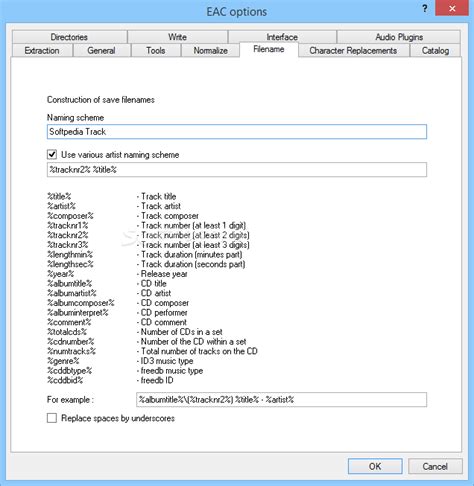Image resolution: width=474 pixels, height=486 pixels.
Task: Click 'Total number of tracks on the CD'
Action: [x=197, y=351]
